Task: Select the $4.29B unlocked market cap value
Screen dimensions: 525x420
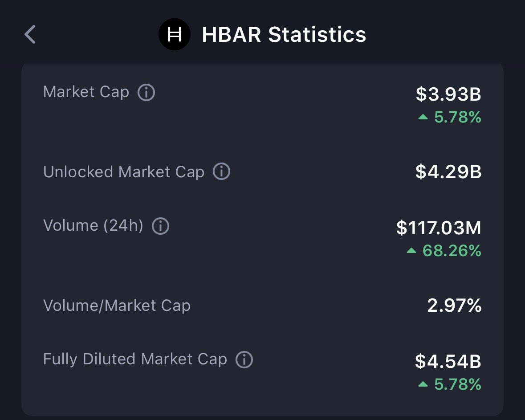Action: (x=448, y=172)
